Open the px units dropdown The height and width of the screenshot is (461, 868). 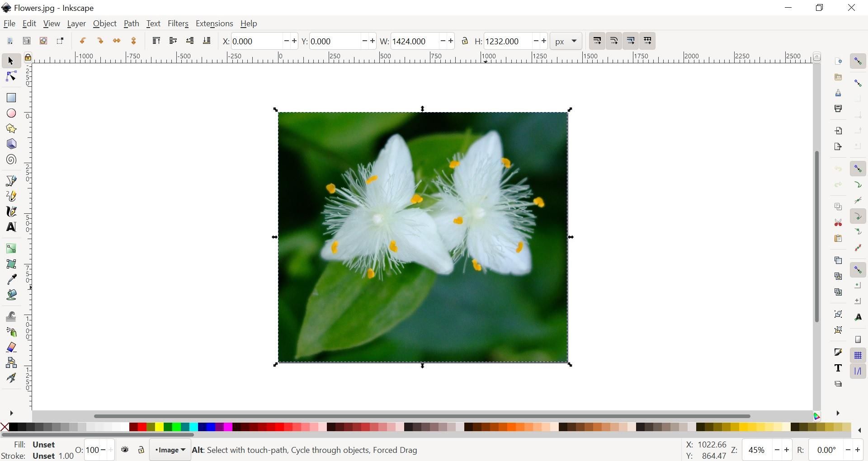click(x=566, y=41)
